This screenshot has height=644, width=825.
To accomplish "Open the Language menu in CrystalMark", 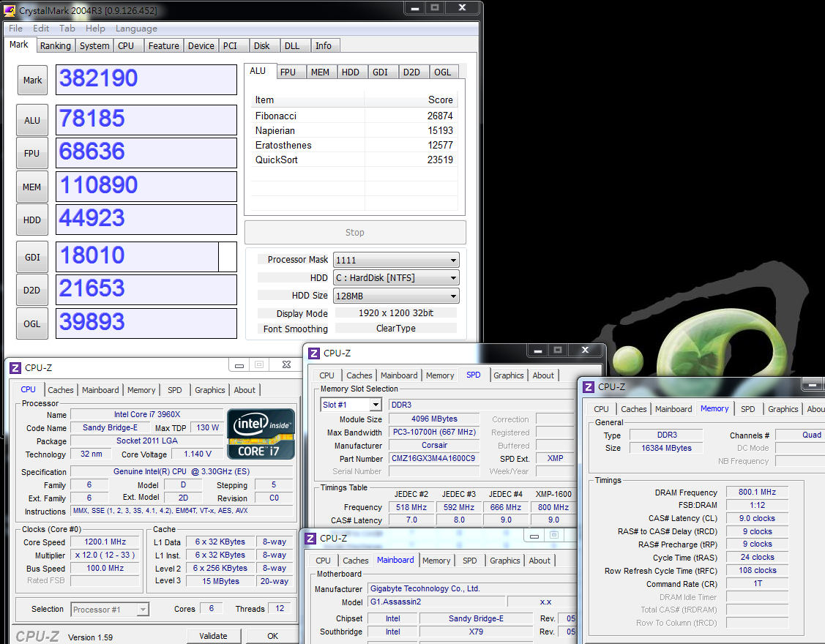I will (136, 29).
